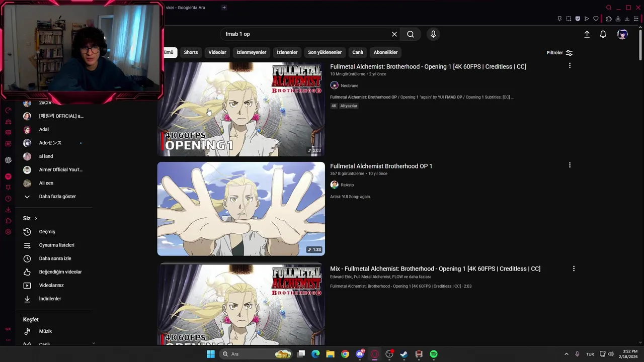This screenshot has width=644, height=362.
Task: Open Fullmetal Alchemist Brotherhood OP 1 title
Action: pyautogui.click(x=381, y=166)
